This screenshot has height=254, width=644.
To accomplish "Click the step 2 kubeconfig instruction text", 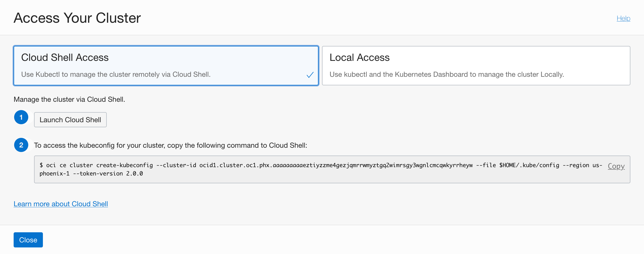I will (x=170, y=145).
